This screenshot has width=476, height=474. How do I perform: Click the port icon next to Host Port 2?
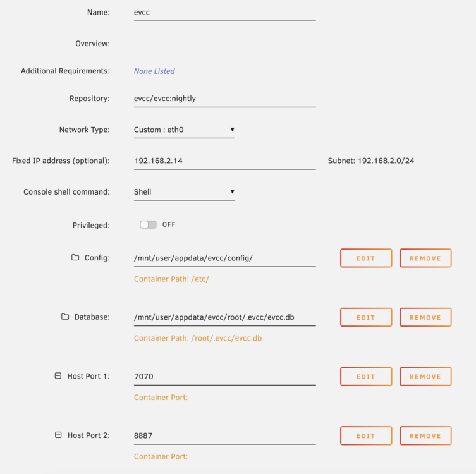[x=58, y=435]
